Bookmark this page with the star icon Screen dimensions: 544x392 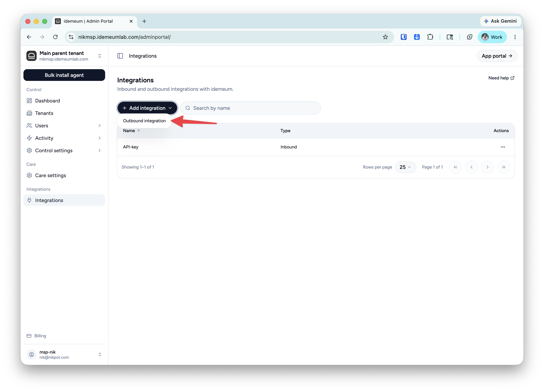(x=385, y=37)
